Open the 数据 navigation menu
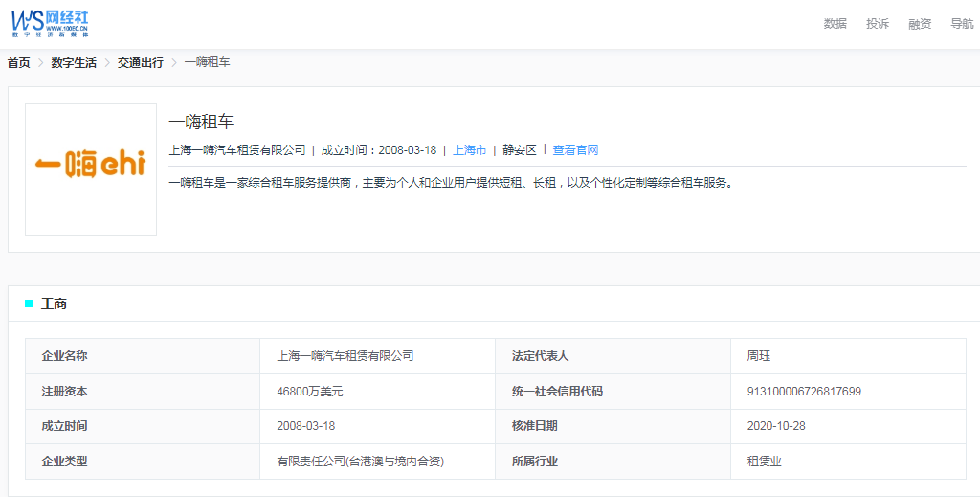Viewport: 980px width, 497px height. (x=835, y=24)
